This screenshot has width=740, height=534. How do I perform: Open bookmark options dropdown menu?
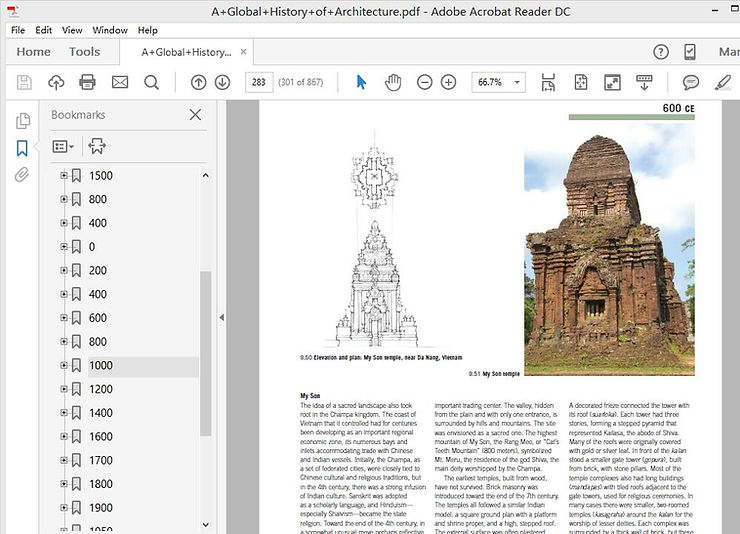pyautogui.click(x=63, y=147)
